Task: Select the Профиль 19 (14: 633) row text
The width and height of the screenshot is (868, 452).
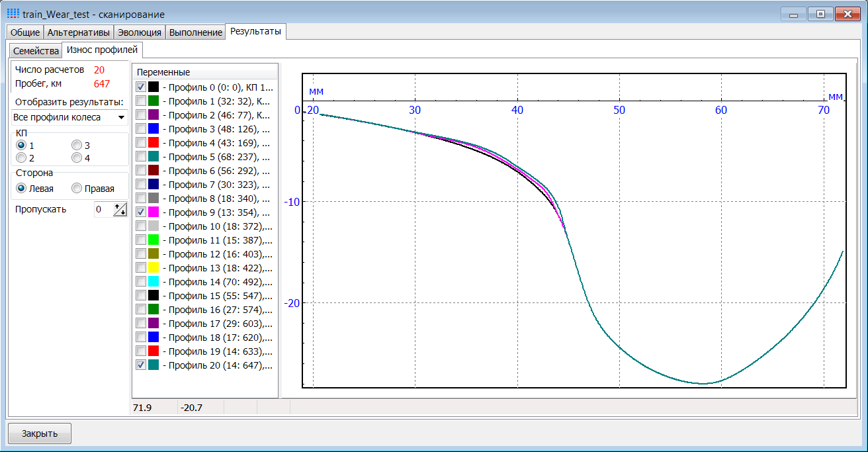Action: pos(218,351)
